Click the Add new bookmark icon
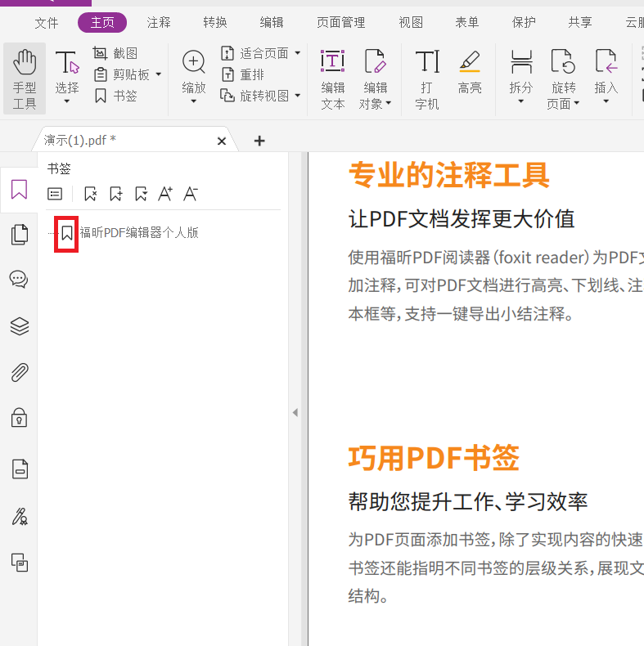 [x=116, y=194]
